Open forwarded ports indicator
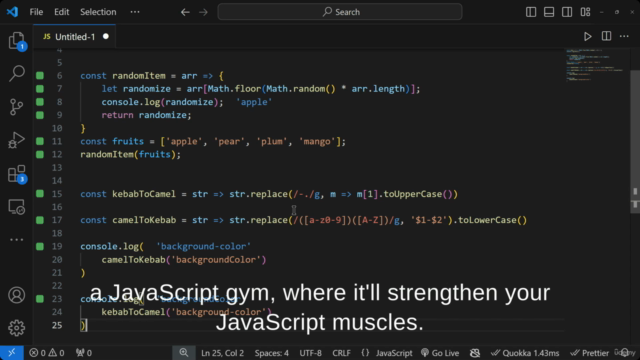 pyautogui.click(x=84, y=353)
